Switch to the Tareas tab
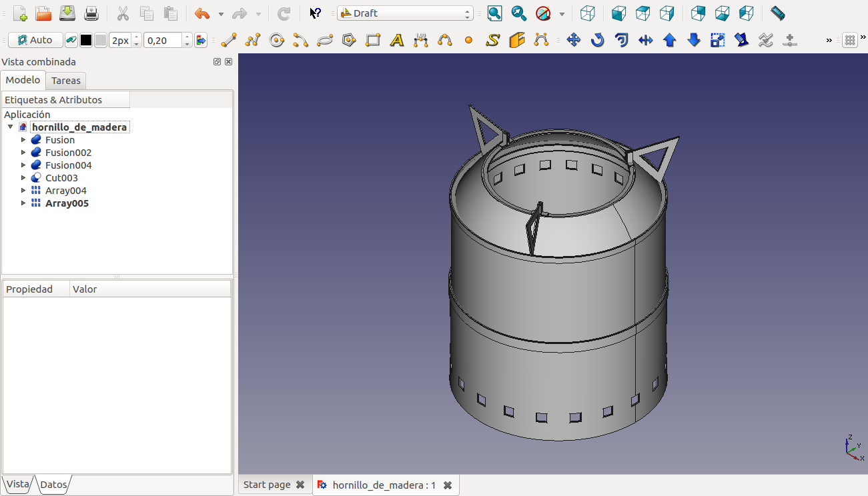 [66, 81]
